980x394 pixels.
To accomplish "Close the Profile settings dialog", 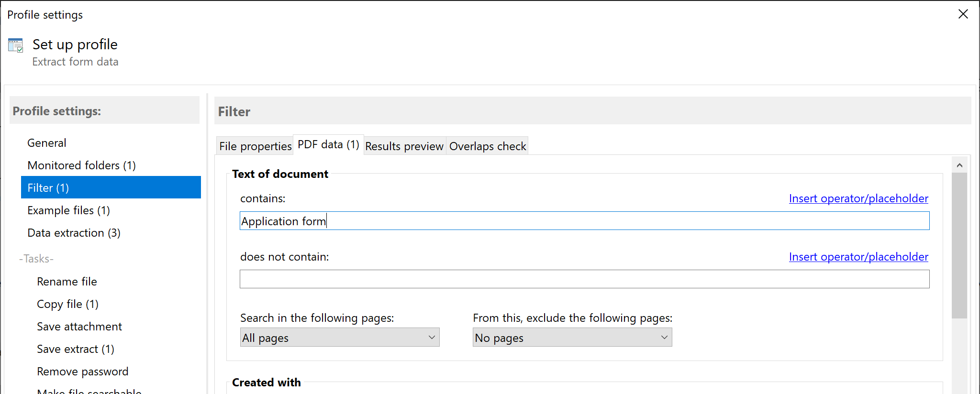I will click(x=963, y=14).
